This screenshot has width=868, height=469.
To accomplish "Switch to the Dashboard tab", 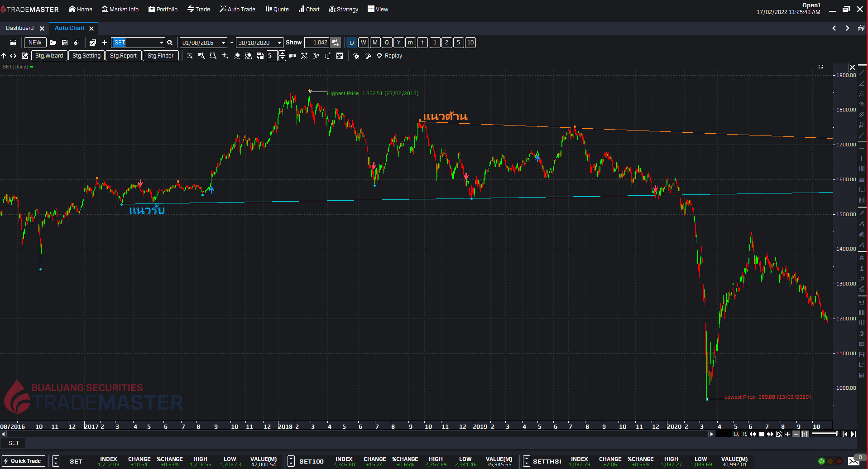I will click(x=20, y=28).
